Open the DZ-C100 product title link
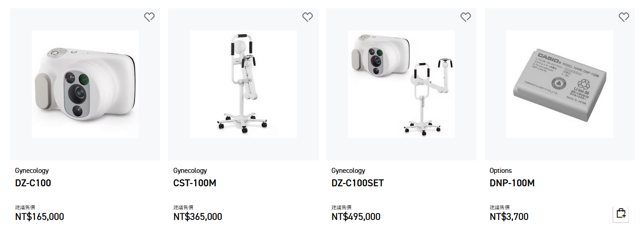This screenshot has height=237, width=644. pyautogui.click(x=33, y=183)
